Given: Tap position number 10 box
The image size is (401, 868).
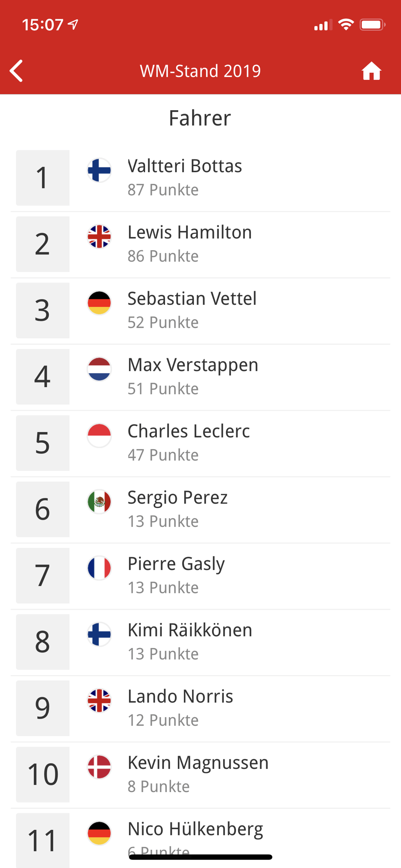Looking at the screenshot, I should click(x=43, y=775).
